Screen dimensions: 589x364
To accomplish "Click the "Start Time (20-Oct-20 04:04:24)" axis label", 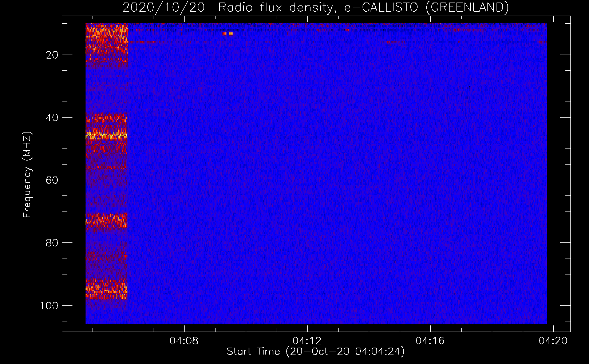I will click(316, 352).
